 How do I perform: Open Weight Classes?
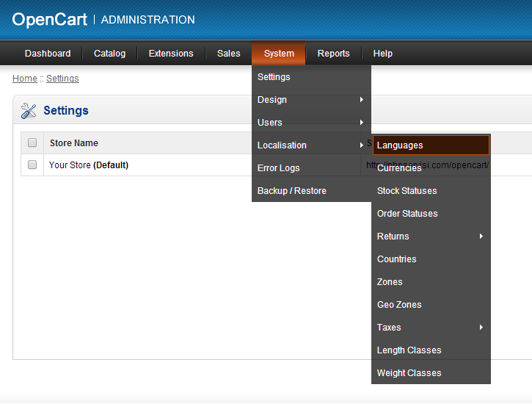tap(431, 372)
